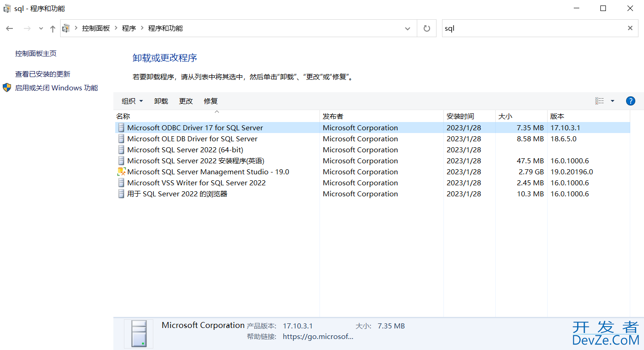Open the 组织 dropdown menu
The image size is (644, 350).
click(x=132, y=101)
